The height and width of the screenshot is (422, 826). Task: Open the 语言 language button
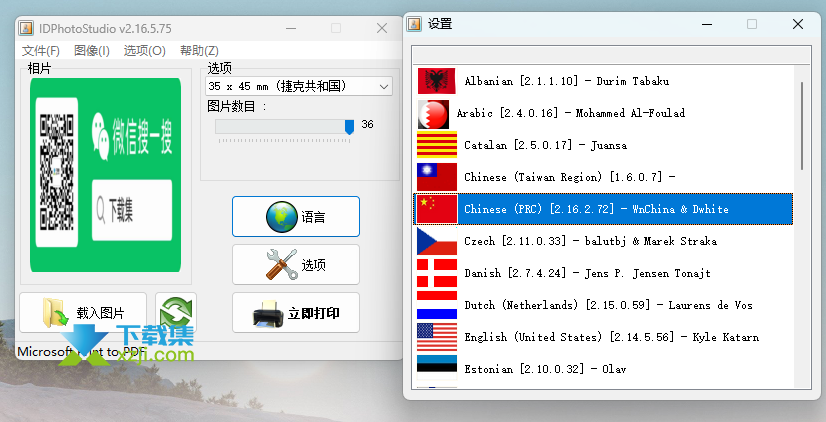click(296, 217)
